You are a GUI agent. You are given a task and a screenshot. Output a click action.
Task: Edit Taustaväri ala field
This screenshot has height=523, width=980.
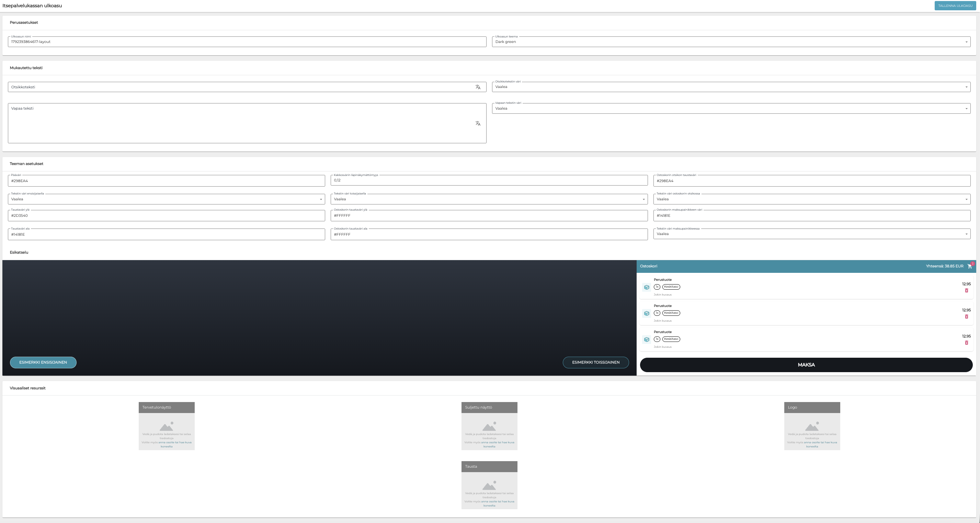click(166, 234)
